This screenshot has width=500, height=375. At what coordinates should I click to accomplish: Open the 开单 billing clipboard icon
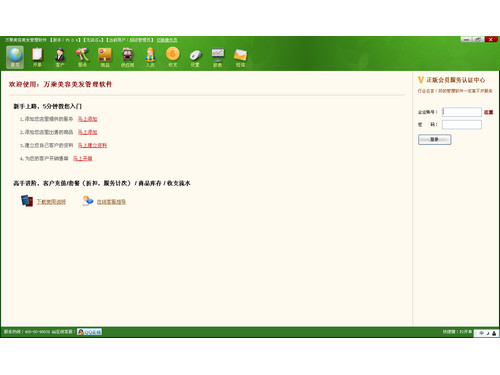tap(37, 57)
